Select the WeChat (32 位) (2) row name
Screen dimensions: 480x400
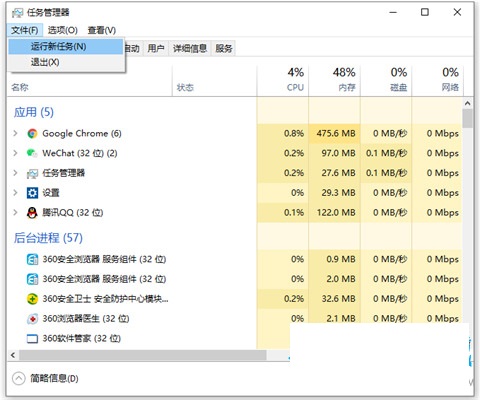(80, 153)
